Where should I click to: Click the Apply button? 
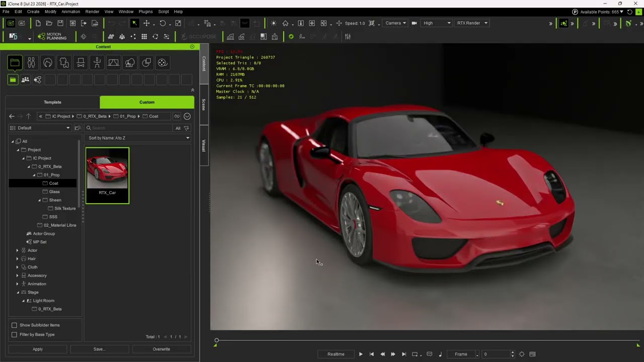[38, 349]
